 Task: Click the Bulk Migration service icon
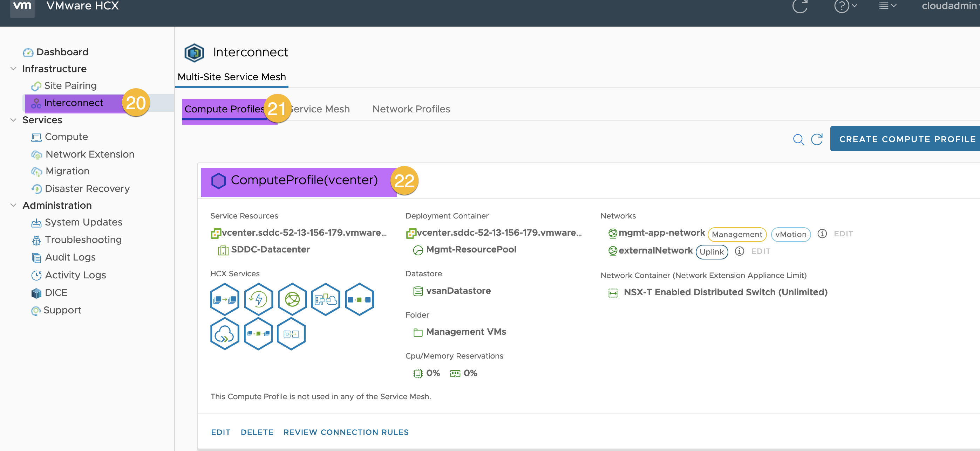click(225, 299)
